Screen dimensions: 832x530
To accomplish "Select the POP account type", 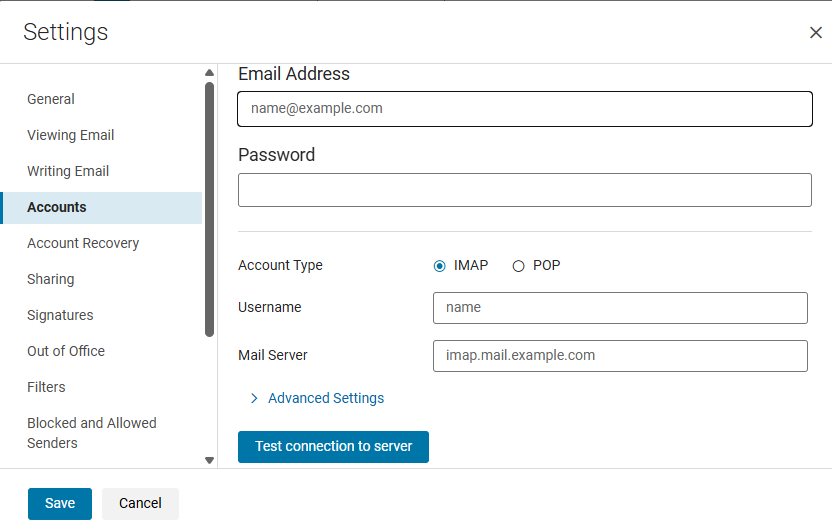I will (518, 266).
